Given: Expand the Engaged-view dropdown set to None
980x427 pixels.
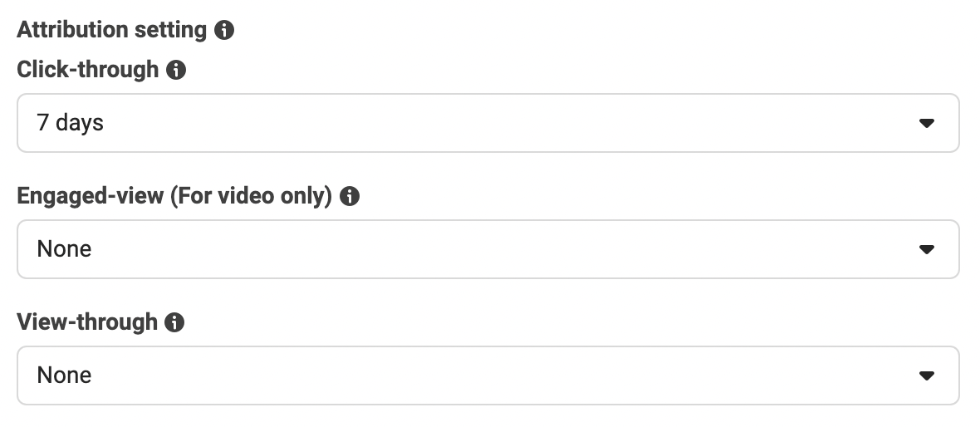Looking at the screenshot, I should tap(488, 249).
